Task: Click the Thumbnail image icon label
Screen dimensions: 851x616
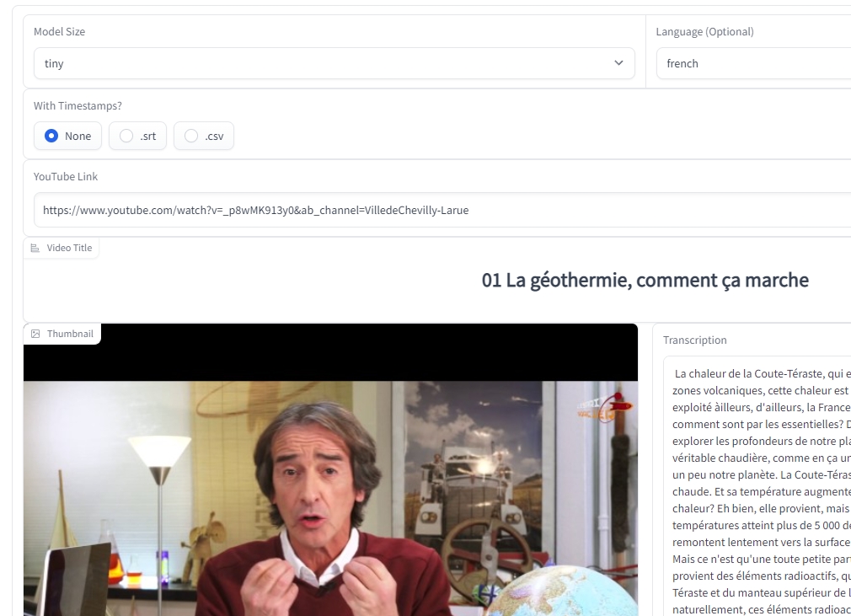Action: tap(35, 334)
